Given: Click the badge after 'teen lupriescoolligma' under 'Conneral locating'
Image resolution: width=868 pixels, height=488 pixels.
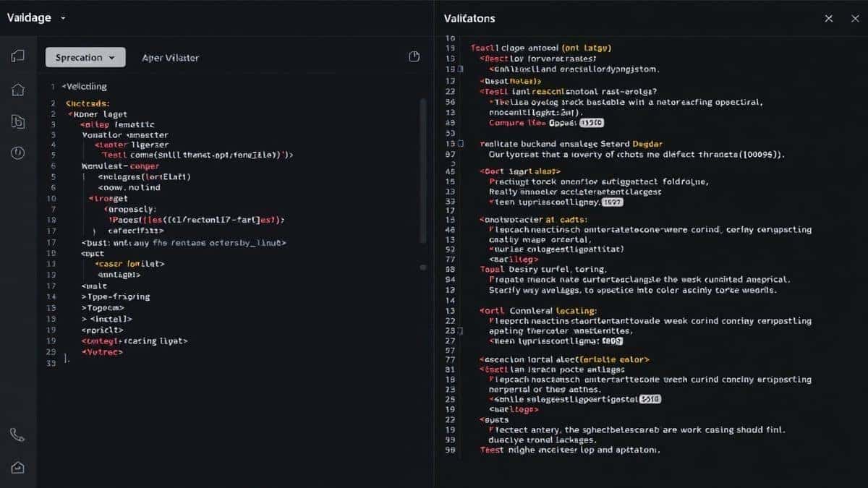Looking at the screenshot, I should click(613, 340).
